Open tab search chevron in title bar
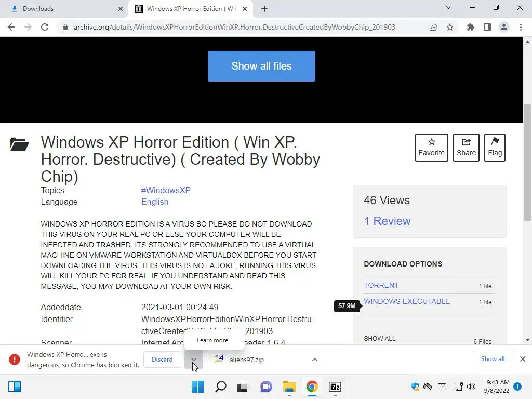The width and height of the screenshot is (532, 399). (x=448, y=7)
